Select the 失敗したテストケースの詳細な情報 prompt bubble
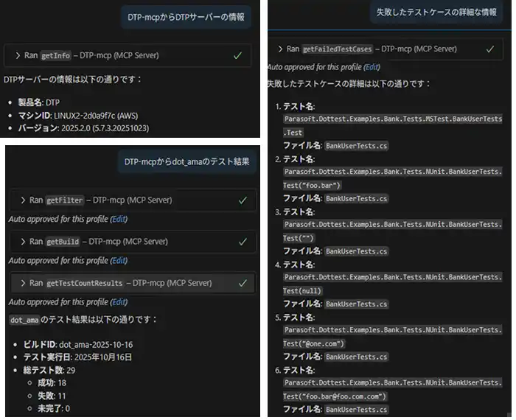This screenshot has height=420, width=516. [x=436, y=13]
